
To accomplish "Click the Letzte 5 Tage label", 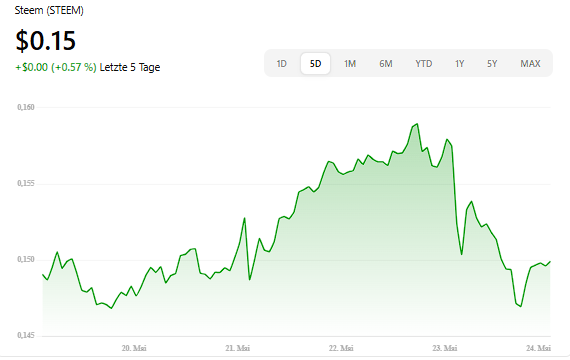I will pos(130,67).
